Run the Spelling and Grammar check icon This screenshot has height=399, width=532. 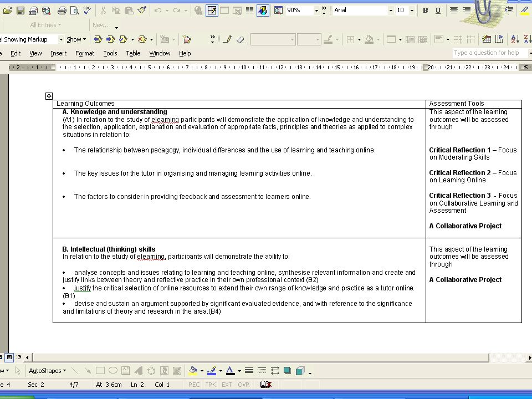point(88,11)
